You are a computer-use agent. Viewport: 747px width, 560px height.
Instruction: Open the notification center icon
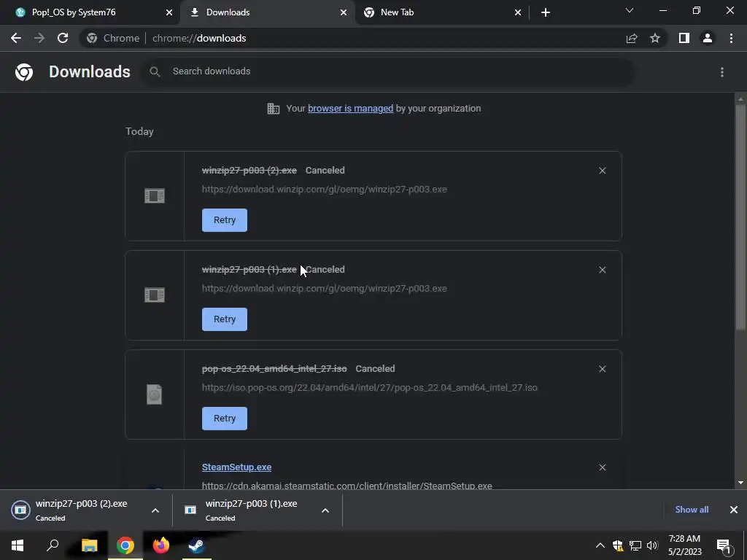pos(724,545)
